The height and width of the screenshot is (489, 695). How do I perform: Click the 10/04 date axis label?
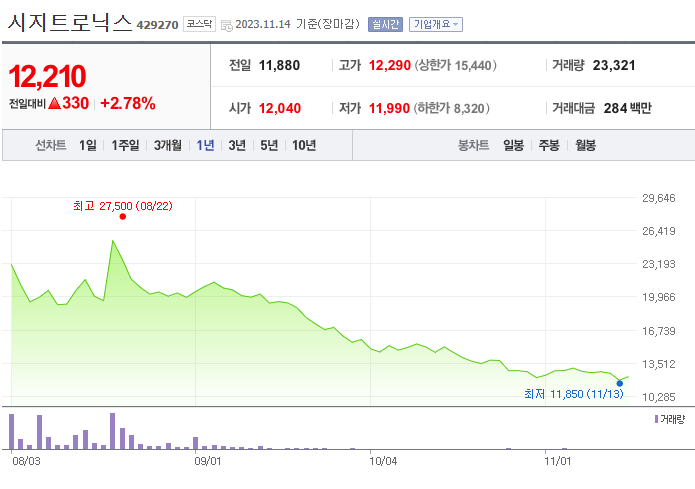[383, 461]
